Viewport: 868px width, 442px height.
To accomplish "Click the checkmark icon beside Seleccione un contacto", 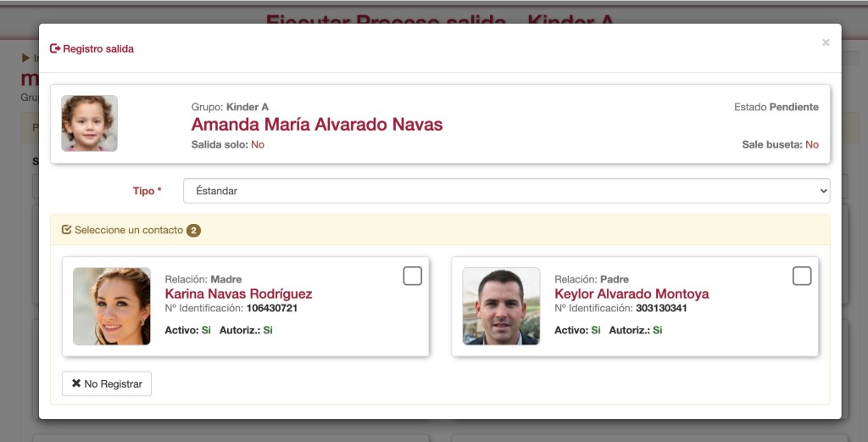I will click(66, 230).
